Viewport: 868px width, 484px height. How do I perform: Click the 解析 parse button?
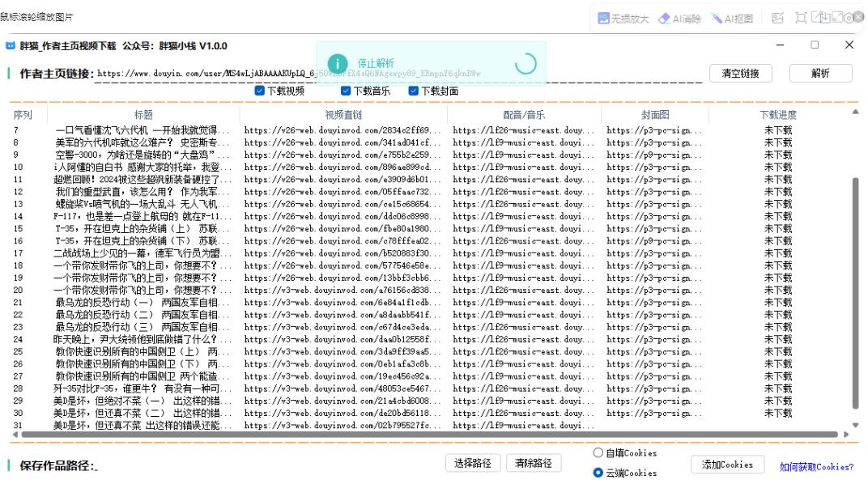[x=819, y=72]
